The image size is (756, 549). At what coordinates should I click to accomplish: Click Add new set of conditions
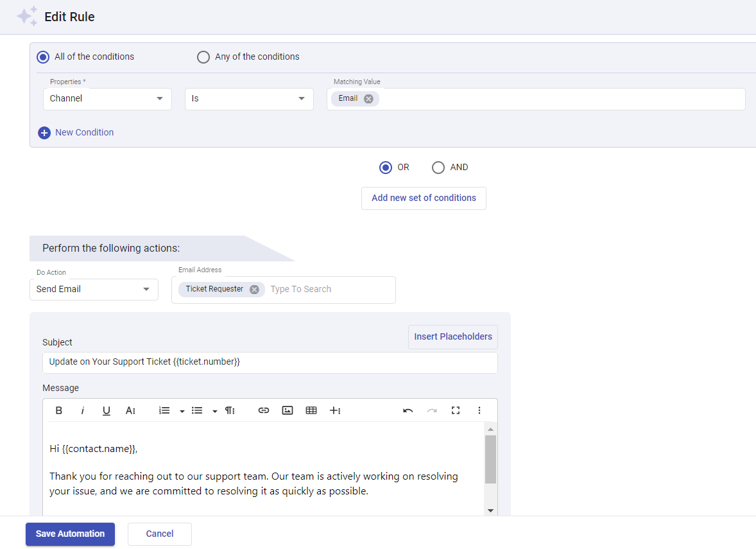pos(424,198)
